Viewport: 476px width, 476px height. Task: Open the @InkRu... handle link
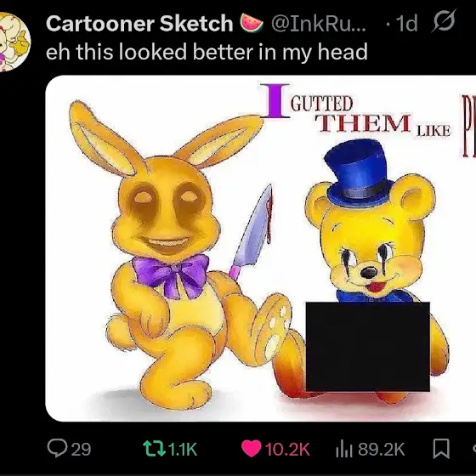point(319,24)
